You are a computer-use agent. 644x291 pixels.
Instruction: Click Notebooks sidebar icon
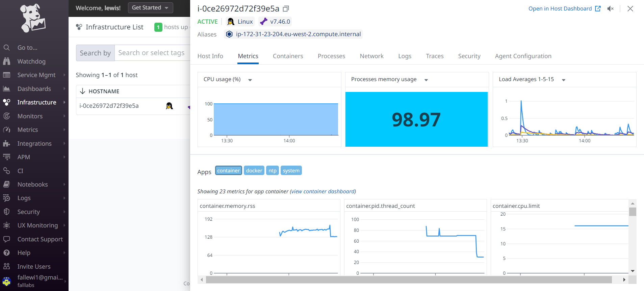pos(6,184)
